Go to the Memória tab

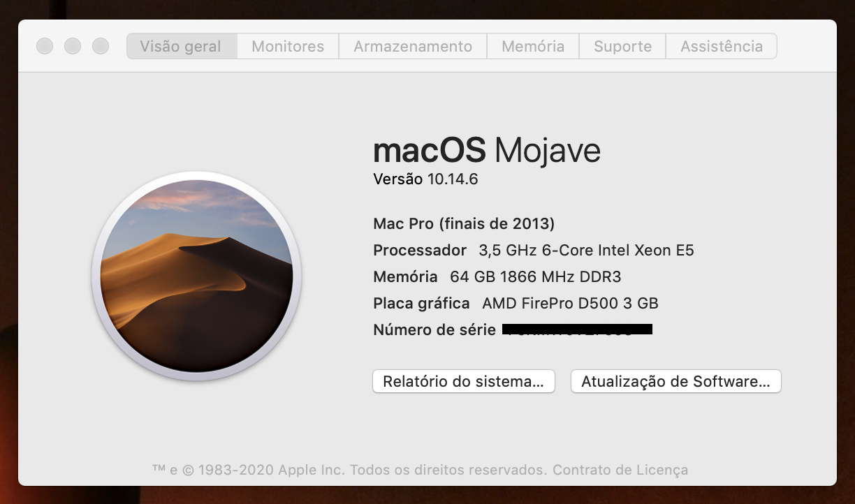point(533,47)
